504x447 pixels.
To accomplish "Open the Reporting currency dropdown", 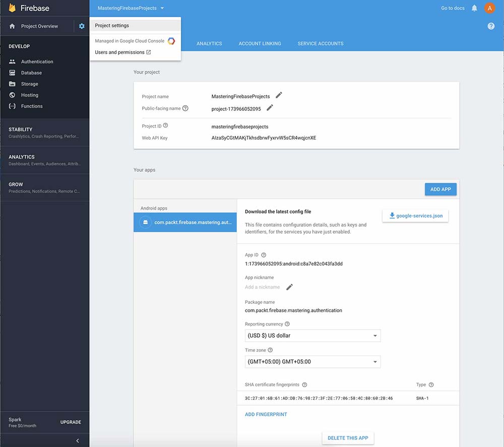I will tap(312, 336).
